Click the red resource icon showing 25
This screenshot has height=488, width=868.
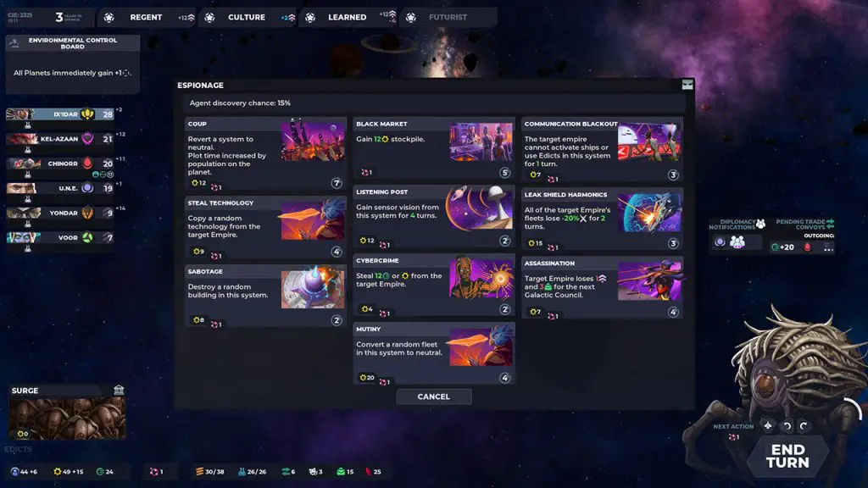click(x=368, y=471)
